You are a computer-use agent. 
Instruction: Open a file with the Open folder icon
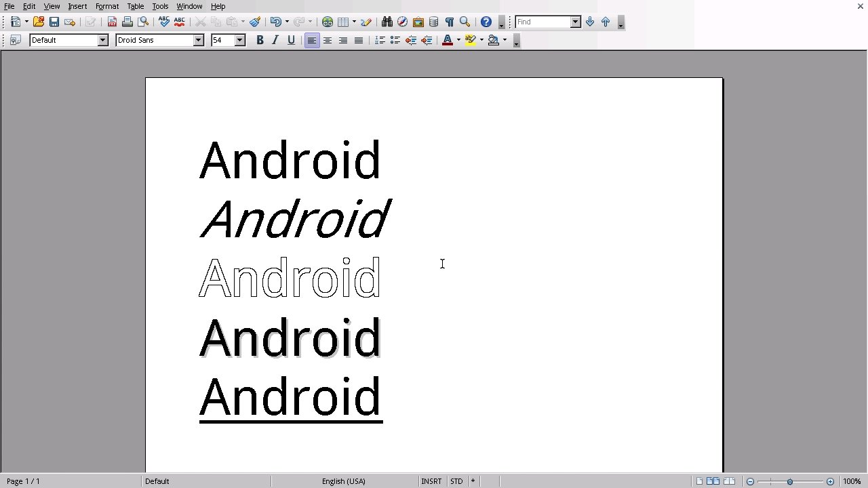39,22
